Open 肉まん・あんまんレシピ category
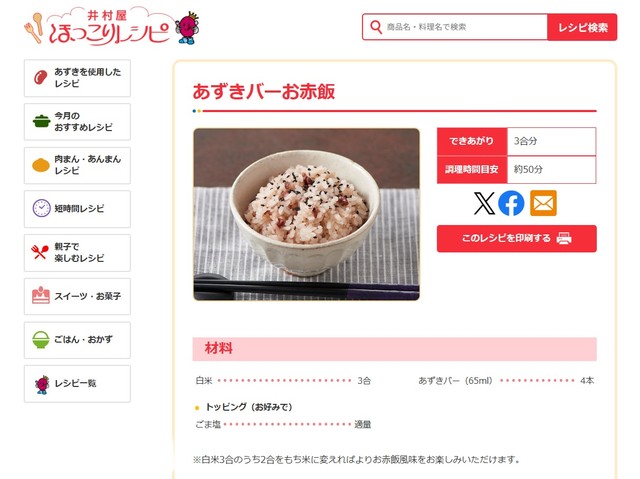 [x=78, y=165]
